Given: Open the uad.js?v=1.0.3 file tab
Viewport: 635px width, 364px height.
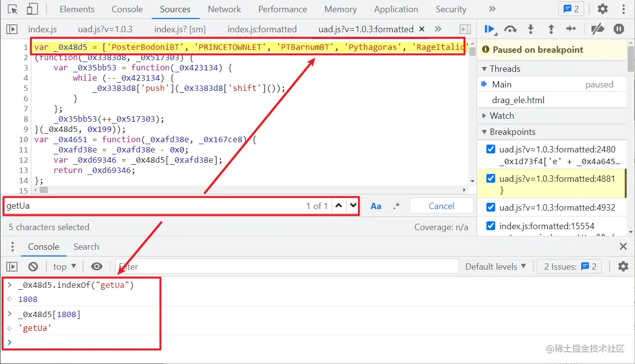Looking at the screenshot, I should 105,29.
